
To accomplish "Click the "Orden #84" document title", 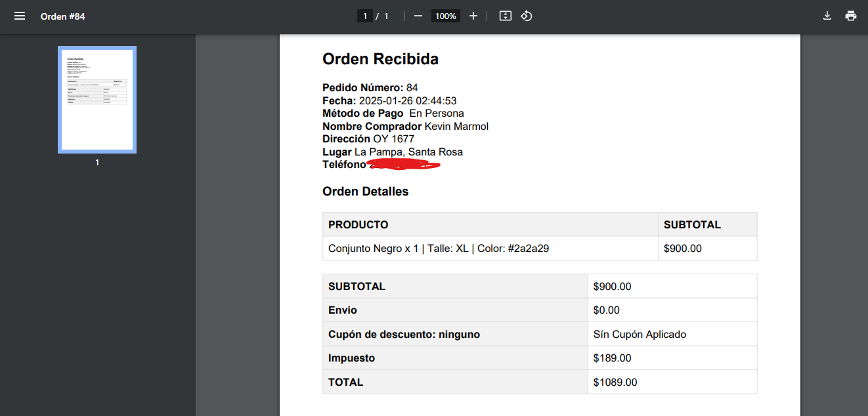I will pos(62,16).
